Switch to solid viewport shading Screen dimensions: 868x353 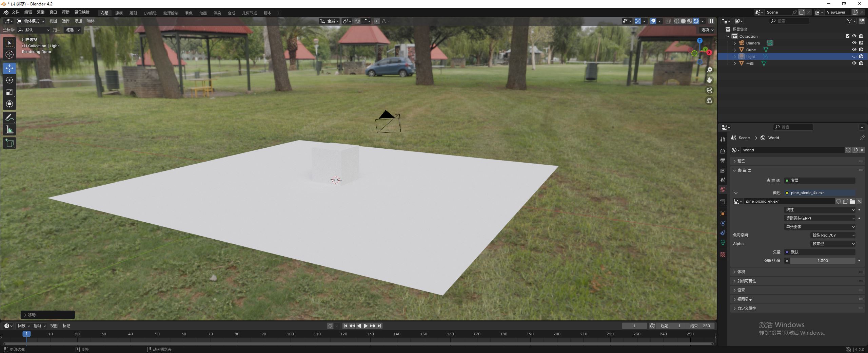coord(683,21)
